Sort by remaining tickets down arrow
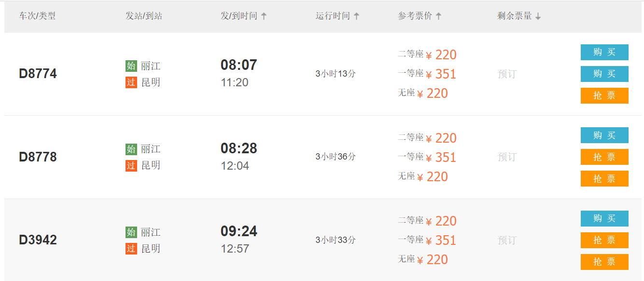This screenshot has height=281, width=644. tap(538, 16)
